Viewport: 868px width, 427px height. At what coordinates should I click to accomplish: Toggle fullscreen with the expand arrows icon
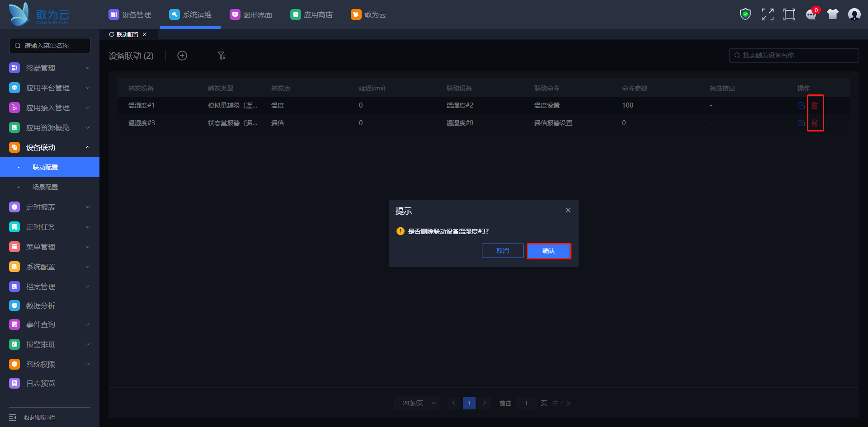pos(767,14)
